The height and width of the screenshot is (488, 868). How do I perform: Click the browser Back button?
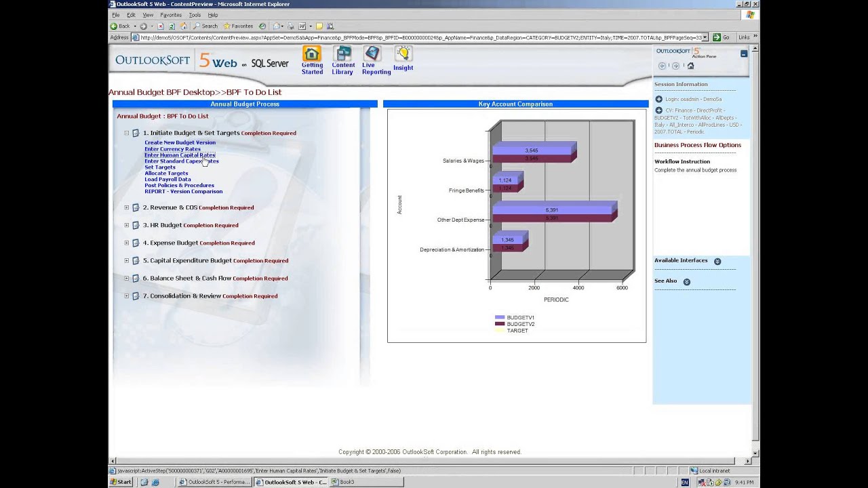pos(121,26)
